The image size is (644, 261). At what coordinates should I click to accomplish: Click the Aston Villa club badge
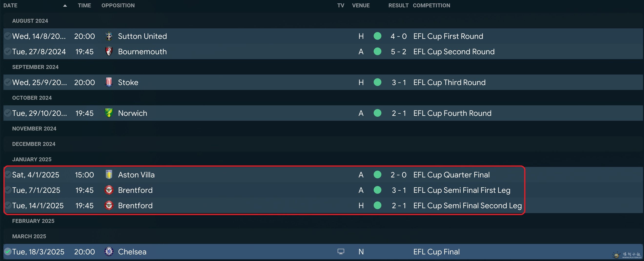pos(109,175)
